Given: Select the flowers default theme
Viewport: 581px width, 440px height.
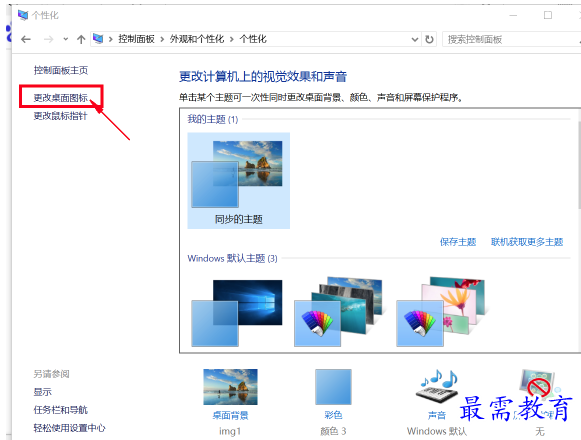Looking at the screenshot, I should tap(441, 311).
